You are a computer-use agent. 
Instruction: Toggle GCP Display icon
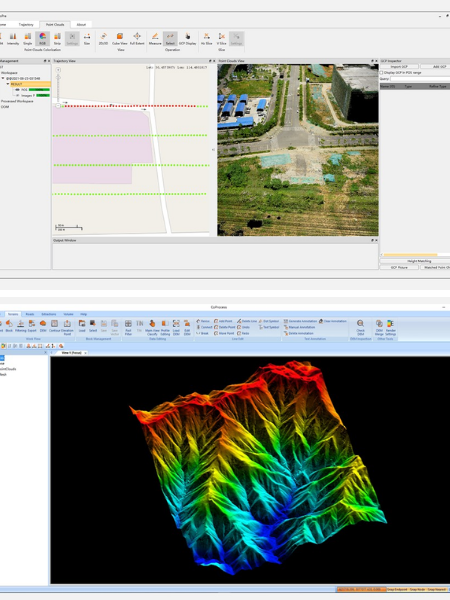point(188,38)
